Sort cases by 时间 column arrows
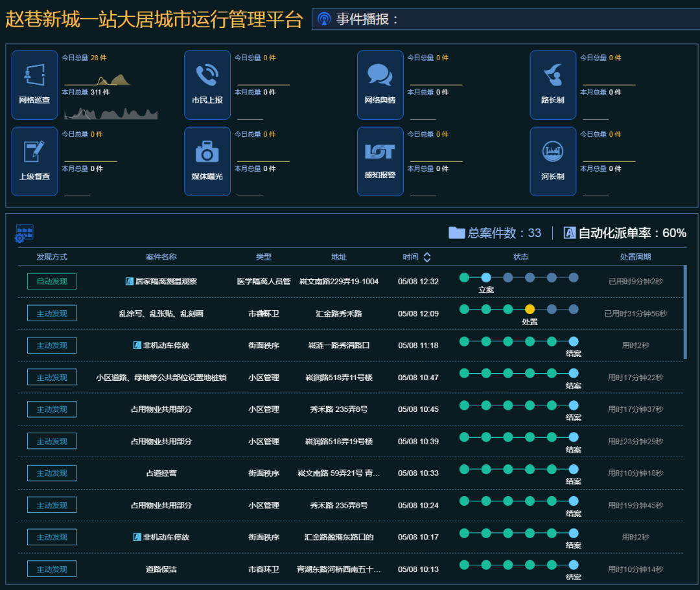700x590 pixels. 426,257
